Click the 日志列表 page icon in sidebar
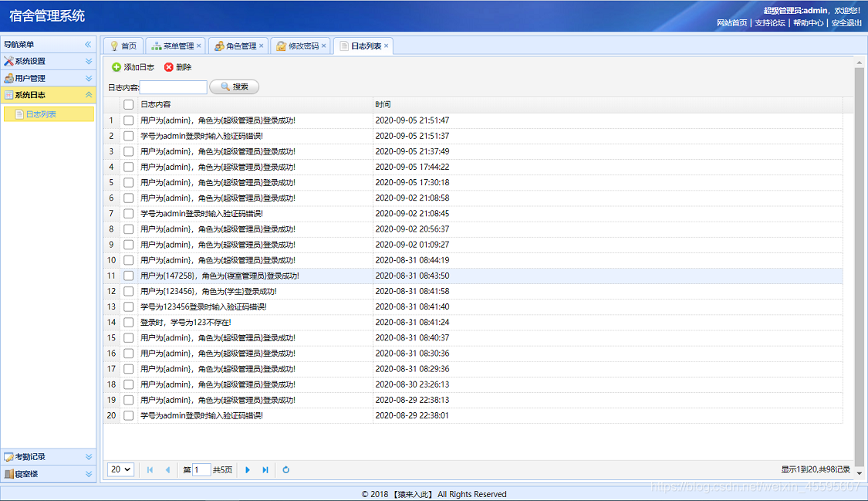Viewport: 868px width, 501px height. click(19, 114)
